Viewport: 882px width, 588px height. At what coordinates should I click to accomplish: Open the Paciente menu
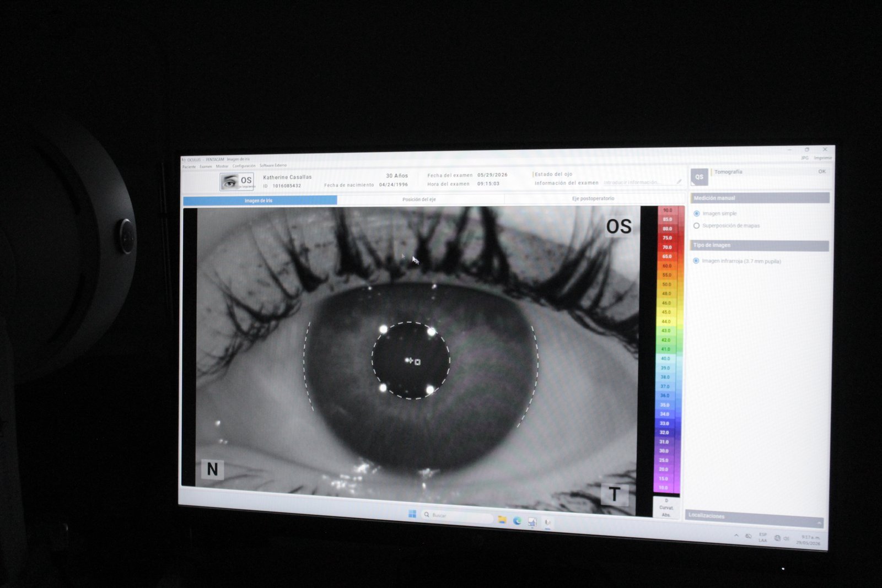click(189, 166)
